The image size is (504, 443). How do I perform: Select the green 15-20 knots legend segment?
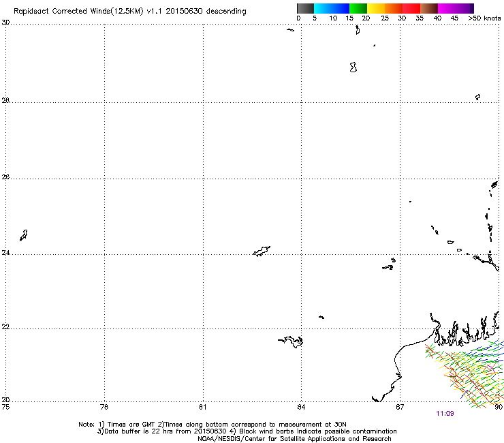pos(358,8)
